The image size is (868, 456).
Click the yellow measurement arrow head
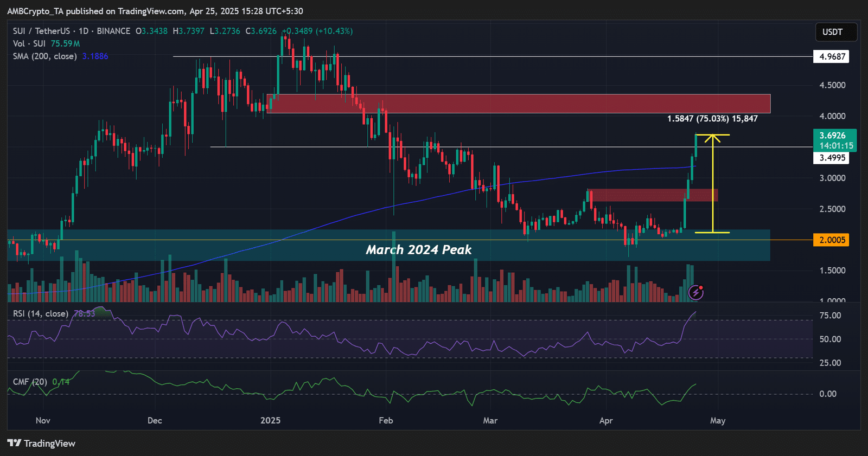pos(712,138)
